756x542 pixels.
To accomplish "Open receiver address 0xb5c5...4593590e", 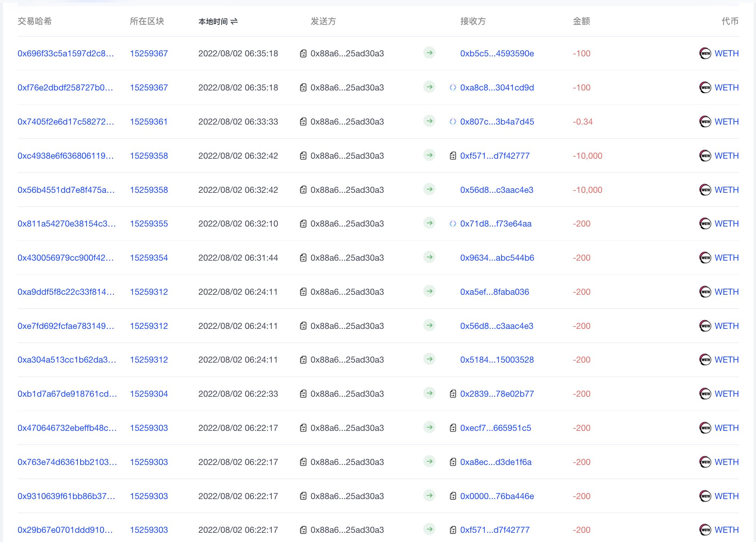I will [497, 53].
